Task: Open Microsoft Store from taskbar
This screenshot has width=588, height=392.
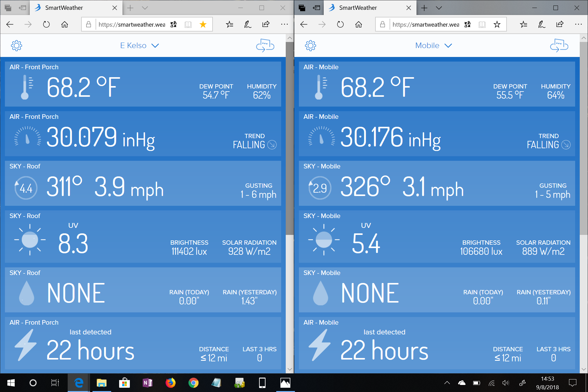Action: [x=124, y=383]
